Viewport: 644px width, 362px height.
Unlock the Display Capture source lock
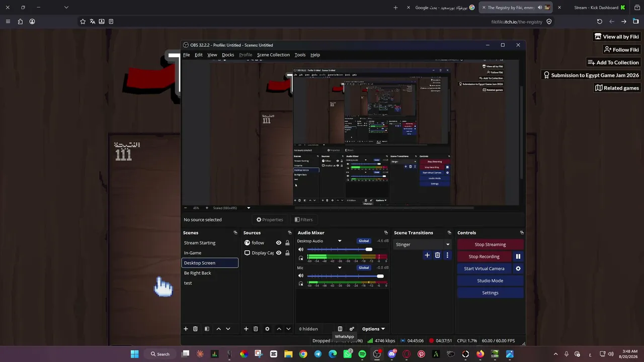point(287,253)
